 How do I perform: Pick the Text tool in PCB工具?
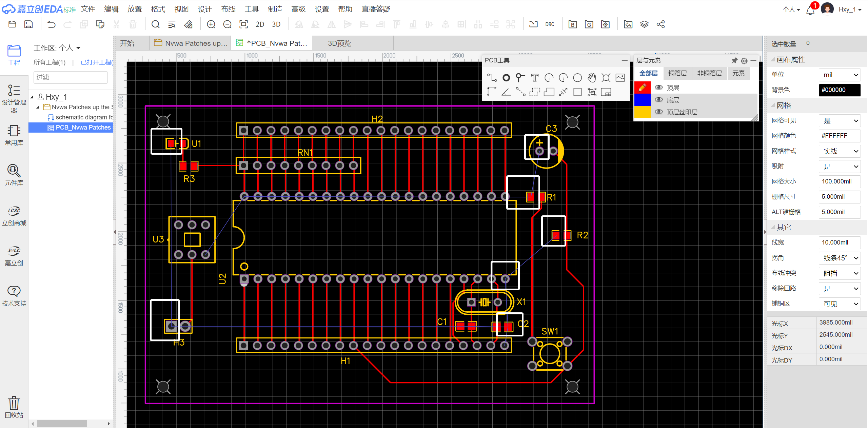click(535, 78)
